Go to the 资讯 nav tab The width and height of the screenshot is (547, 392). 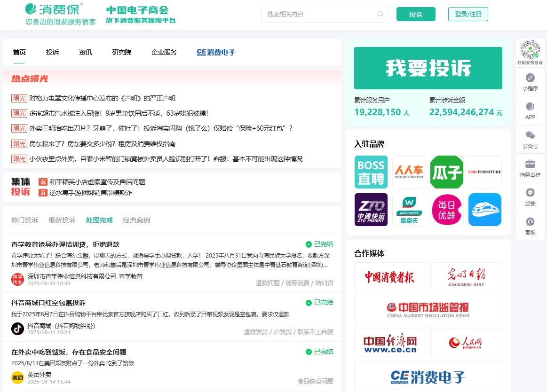[x=86, y=52]
